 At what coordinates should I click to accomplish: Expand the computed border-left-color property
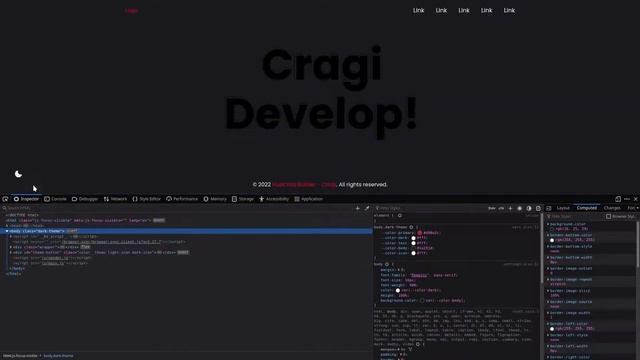(548, 324)
